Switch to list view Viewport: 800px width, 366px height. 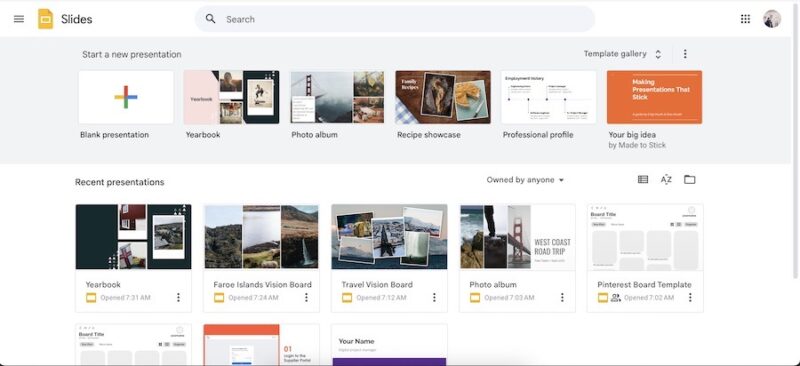(643, 179)
